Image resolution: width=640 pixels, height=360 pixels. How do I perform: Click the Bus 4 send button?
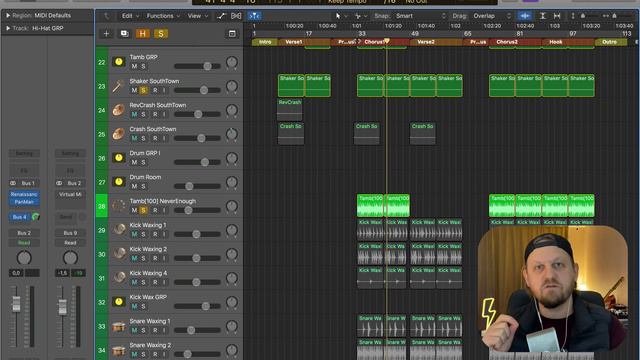pyautogui.click(x=19, y=217)
